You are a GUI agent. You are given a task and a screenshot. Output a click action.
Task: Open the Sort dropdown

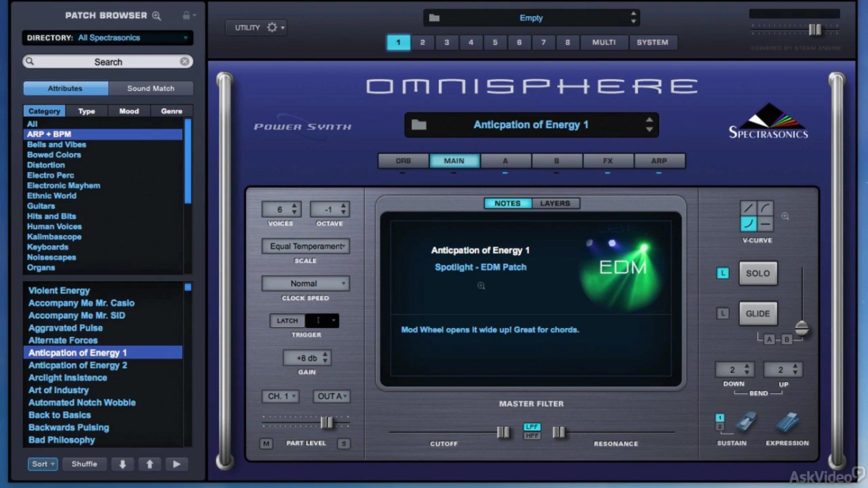43,464
